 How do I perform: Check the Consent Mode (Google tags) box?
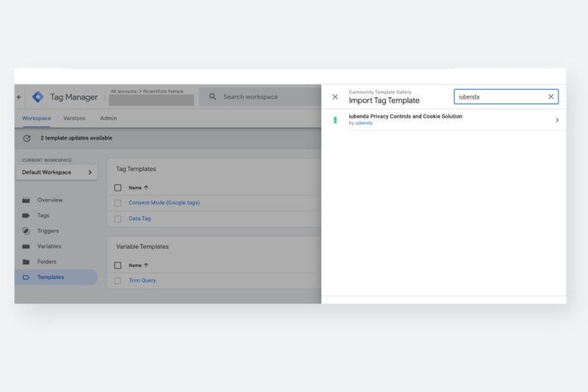[118, 203]
